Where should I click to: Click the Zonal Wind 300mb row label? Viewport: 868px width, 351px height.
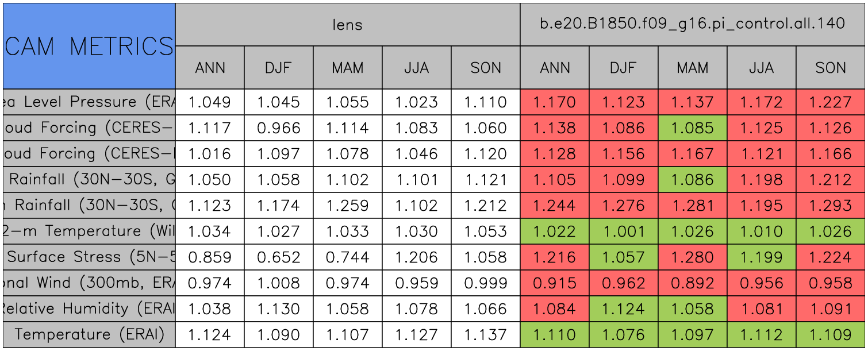click(x=89, y=283)
